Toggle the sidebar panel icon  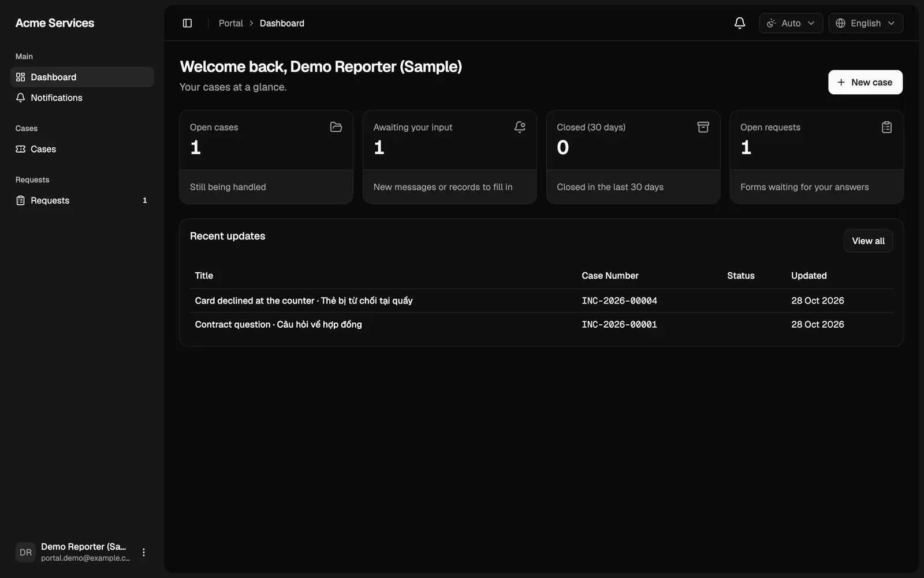[187, 23]
